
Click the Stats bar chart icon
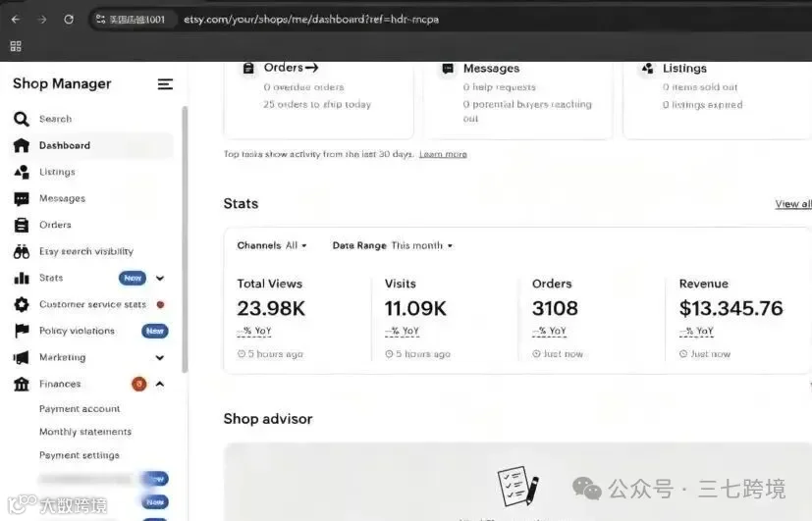point(22,278)
